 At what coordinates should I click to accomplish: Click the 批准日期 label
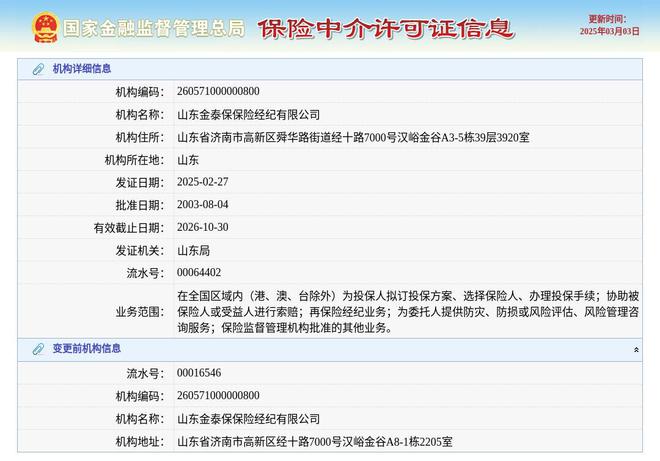pos(140,205)
